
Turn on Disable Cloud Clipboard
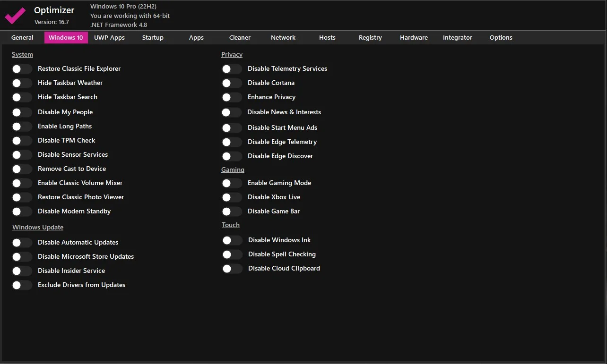pos(232,269)
